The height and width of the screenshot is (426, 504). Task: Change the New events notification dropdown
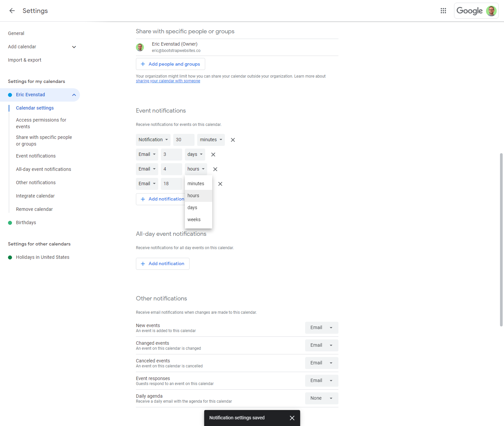point(321,328)
